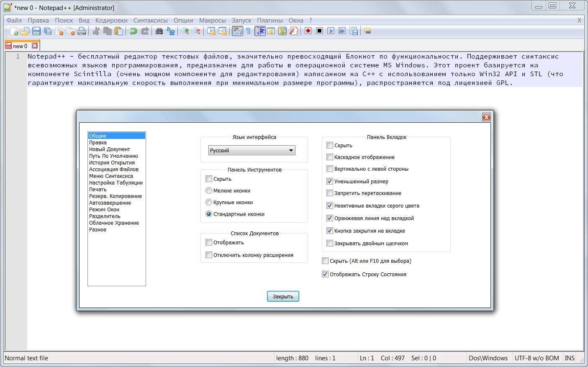
Task: Toggle the Word Wrap toolbar icon
Action: pos(237,31)
